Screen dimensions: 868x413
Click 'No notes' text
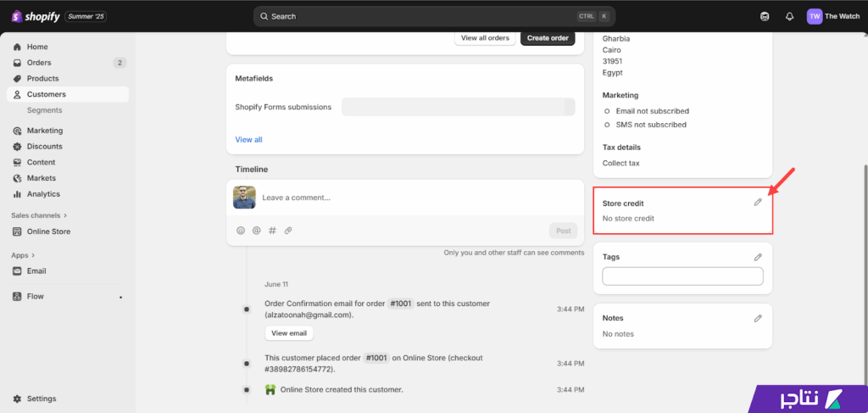[618, 334]
